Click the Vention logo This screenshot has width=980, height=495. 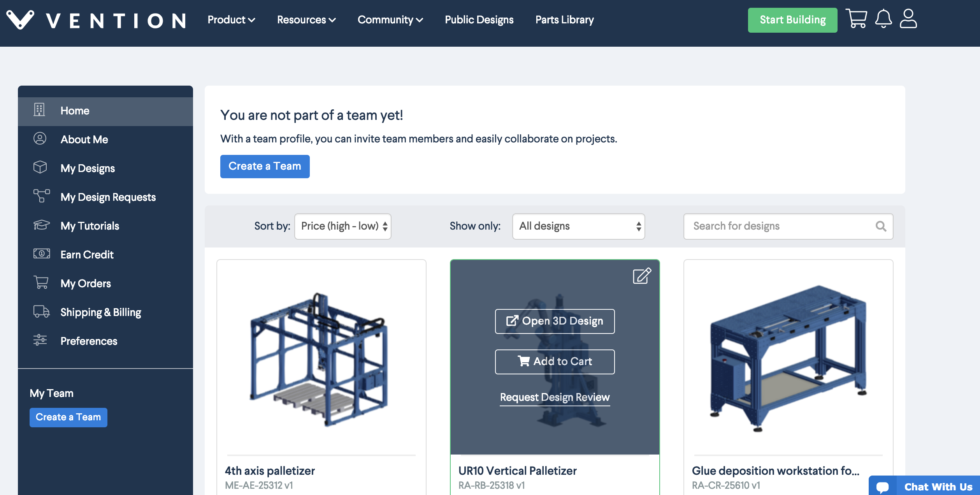click(x=96, y=20)
